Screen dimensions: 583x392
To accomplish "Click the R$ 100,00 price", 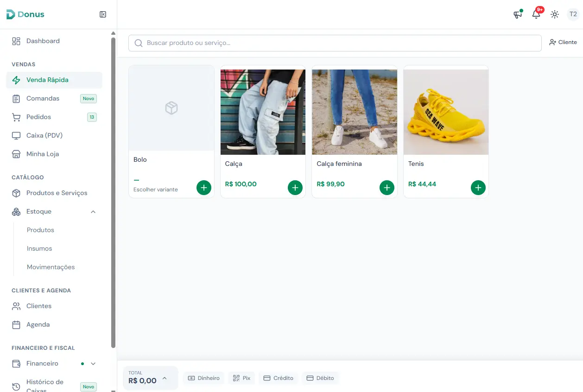I will 241,184.
